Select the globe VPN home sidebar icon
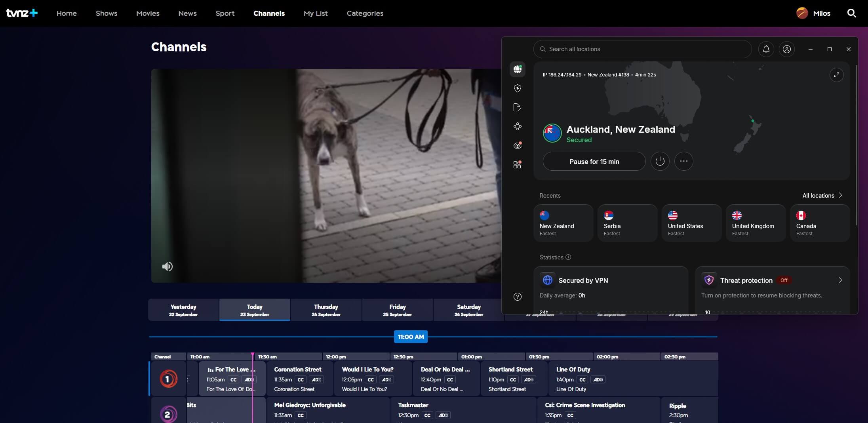 pos(517,69)
